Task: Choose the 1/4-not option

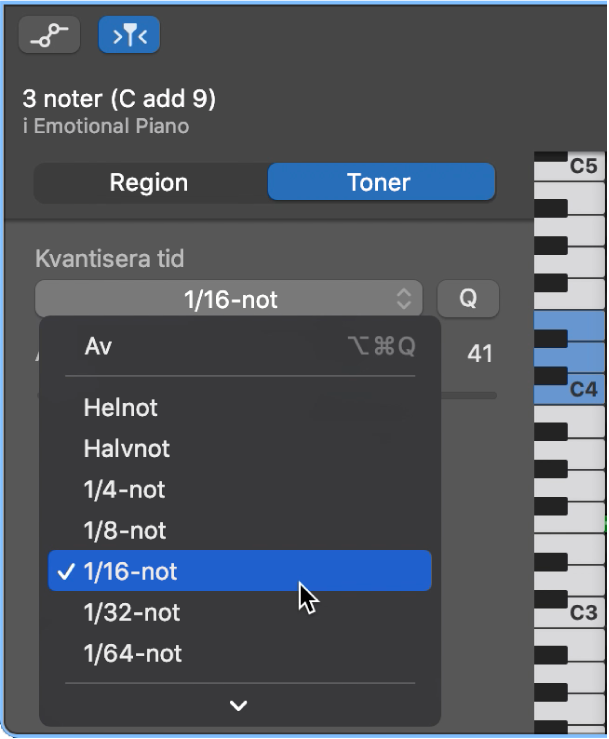Action: click(x=124, y=490)
